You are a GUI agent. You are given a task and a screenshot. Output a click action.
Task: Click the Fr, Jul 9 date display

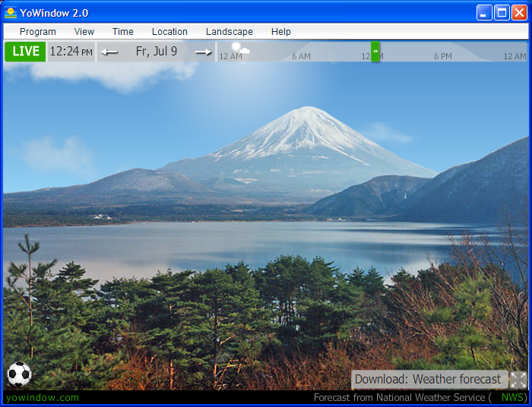tap(157, 52)
